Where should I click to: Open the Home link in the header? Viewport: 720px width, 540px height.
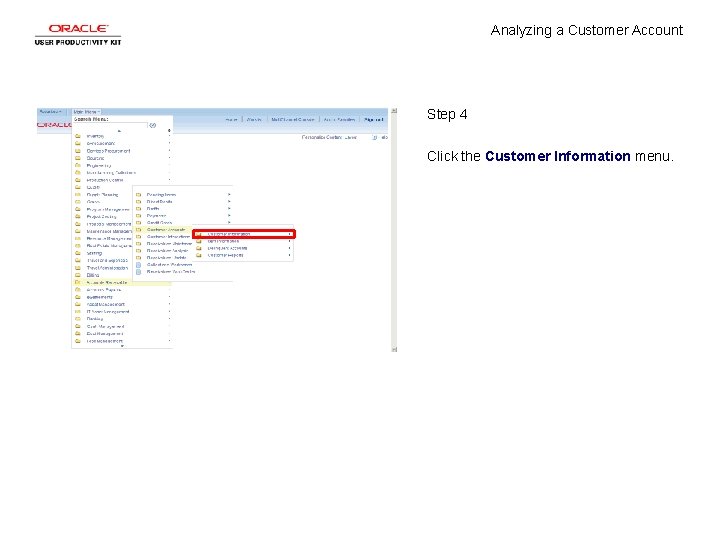click(232, 119)
